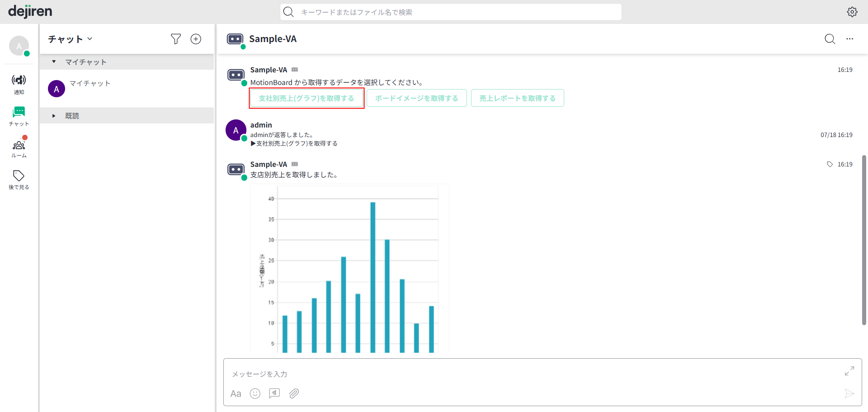Open the チャット dropdown header
The width and height of the screenshot is (868, 412).
70,39
